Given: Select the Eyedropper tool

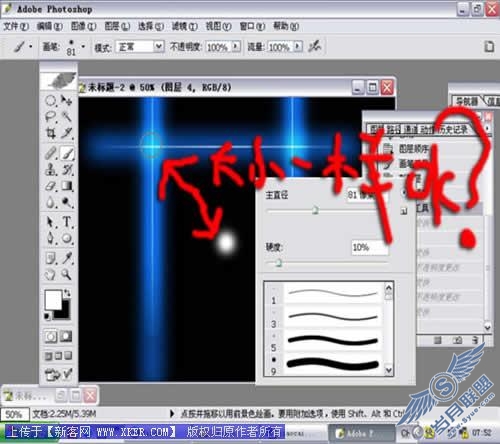Looking at the screenshot, I should click(67, 258).
